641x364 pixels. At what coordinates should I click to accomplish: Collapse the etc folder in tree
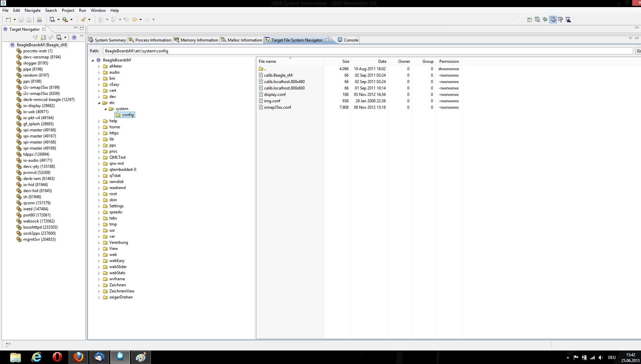click(99, 103)
